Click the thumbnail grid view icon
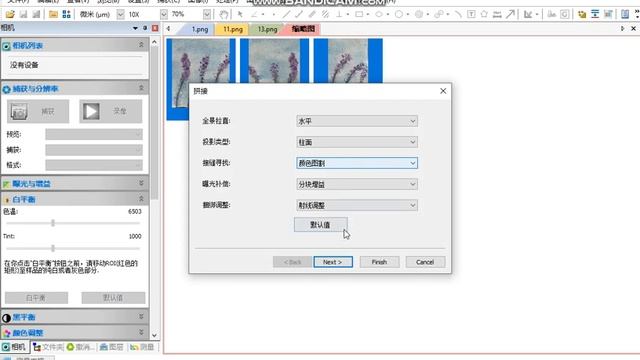The height and width of the screenshot is (360, 640). tap(67, 14)
